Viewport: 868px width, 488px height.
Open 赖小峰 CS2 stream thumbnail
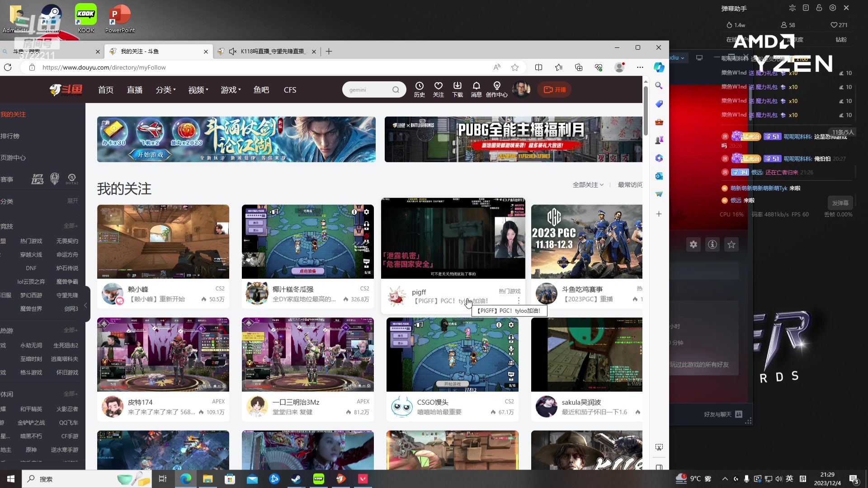tap(163, 242)
